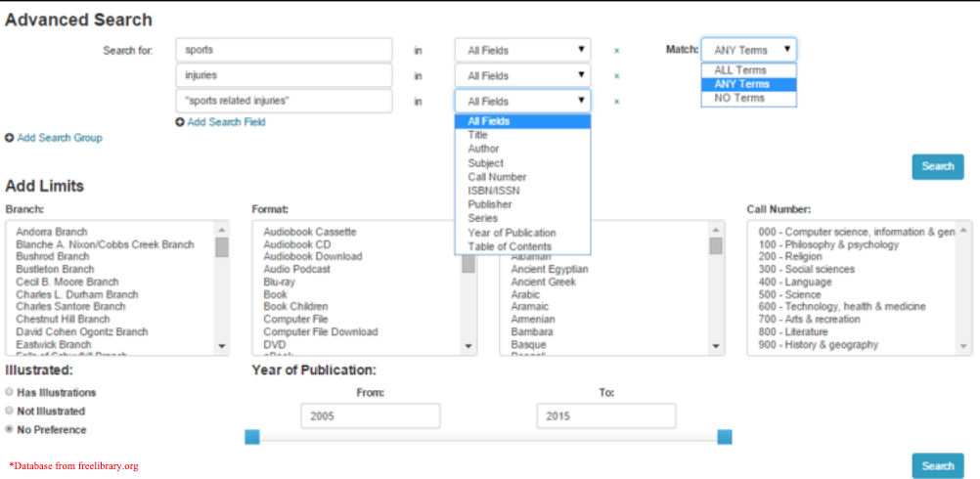The width and height of the screenshot is (980, 479).
Task: Click the plus icon for Add Search Group
Action: (10, 138)
